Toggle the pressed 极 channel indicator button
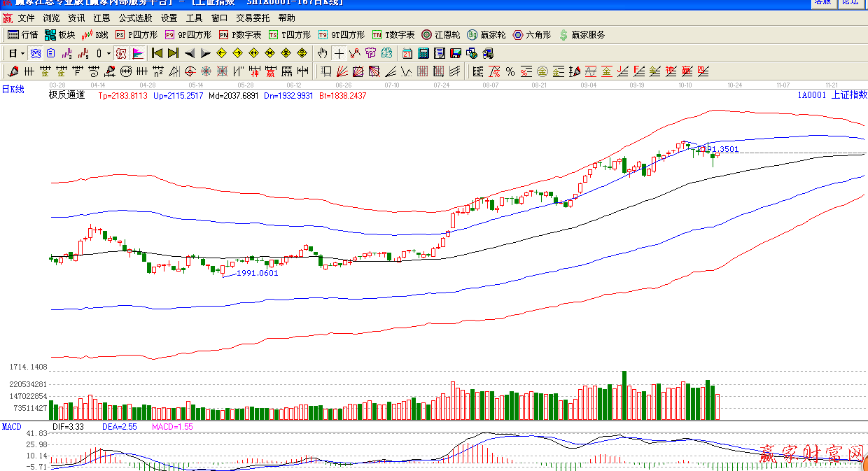The width and height of the screenshot is (868, 471). [x=121, y=53]
